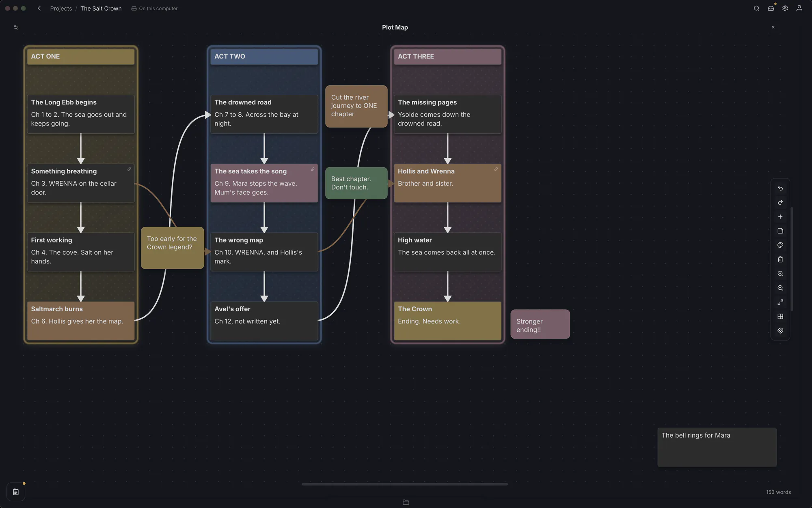Viewport: 812px width, 508px height.
Task: Click the redo arrow in canvas toolbar
Action: 780,202
